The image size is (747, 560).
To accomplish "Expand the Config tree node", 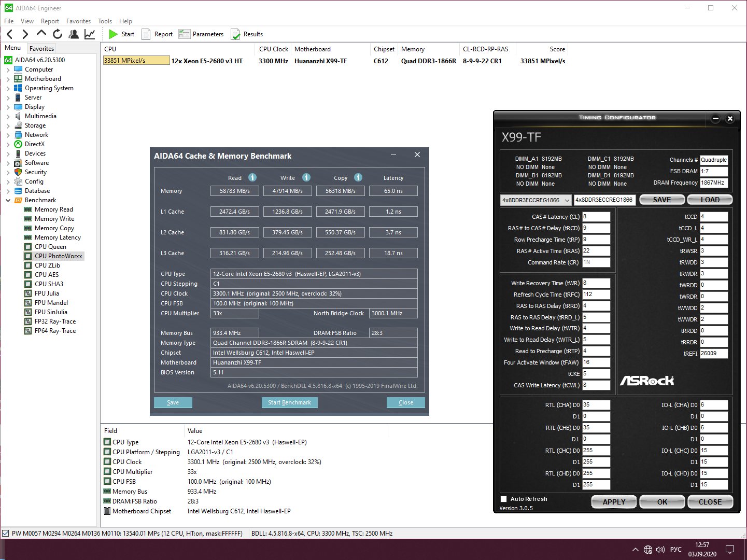I will coord(8,181).
